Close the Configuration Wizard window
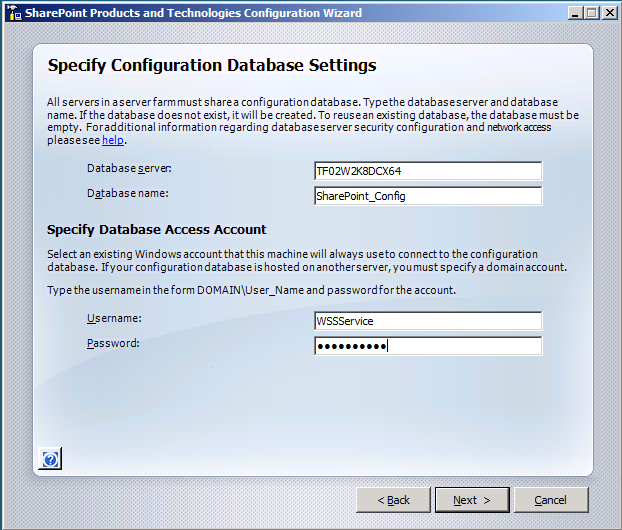The width and height of the screenshot is (622, 530). [x=610, y=13]
